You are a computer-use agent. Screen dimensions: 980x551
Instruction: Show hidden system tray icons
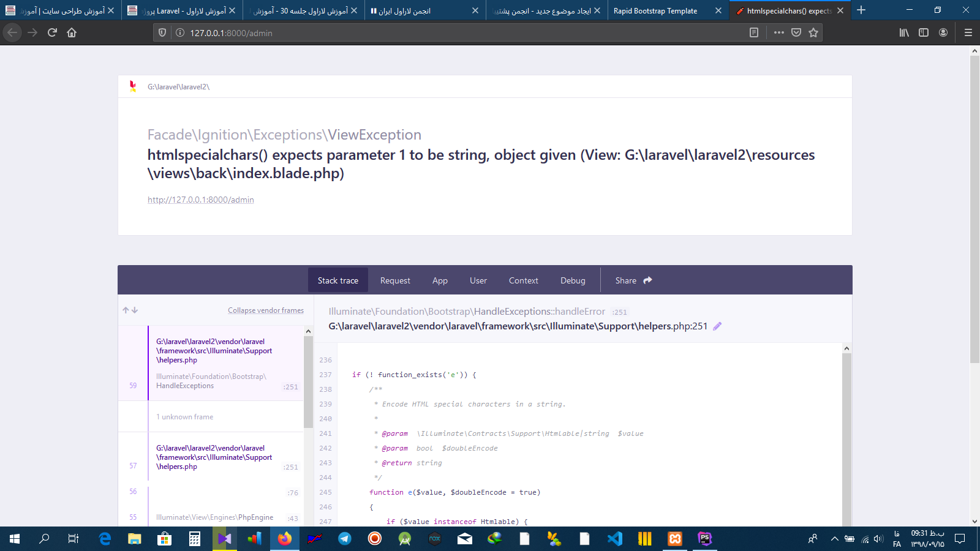tap(834, 539)
